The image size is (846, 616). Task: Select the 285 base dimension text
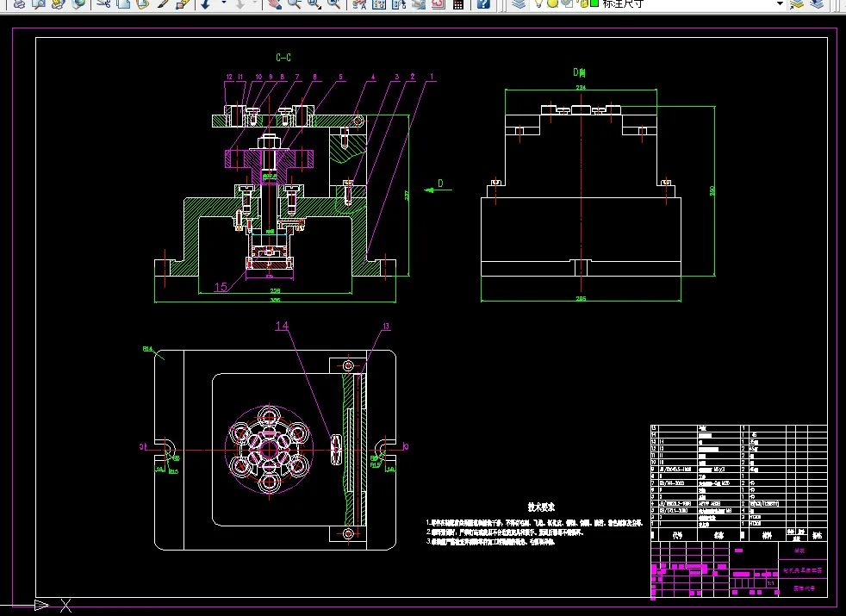click(581, 298)
